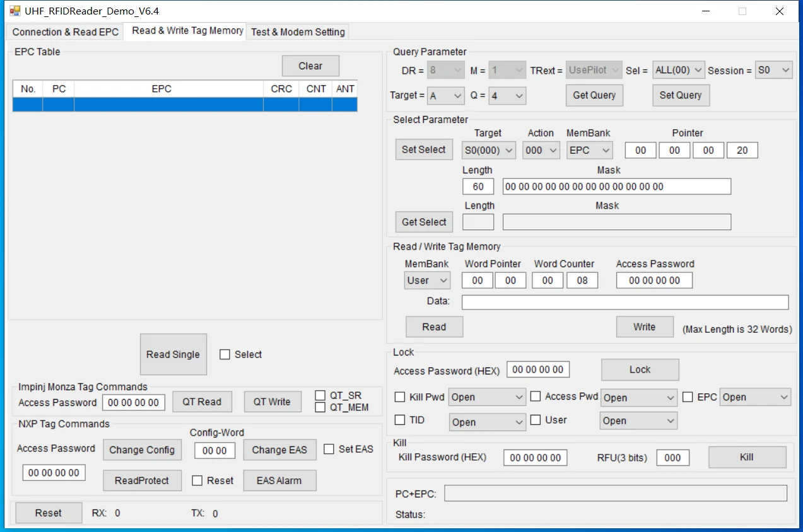
Task: Clear the EPC table
Action: 310,66
